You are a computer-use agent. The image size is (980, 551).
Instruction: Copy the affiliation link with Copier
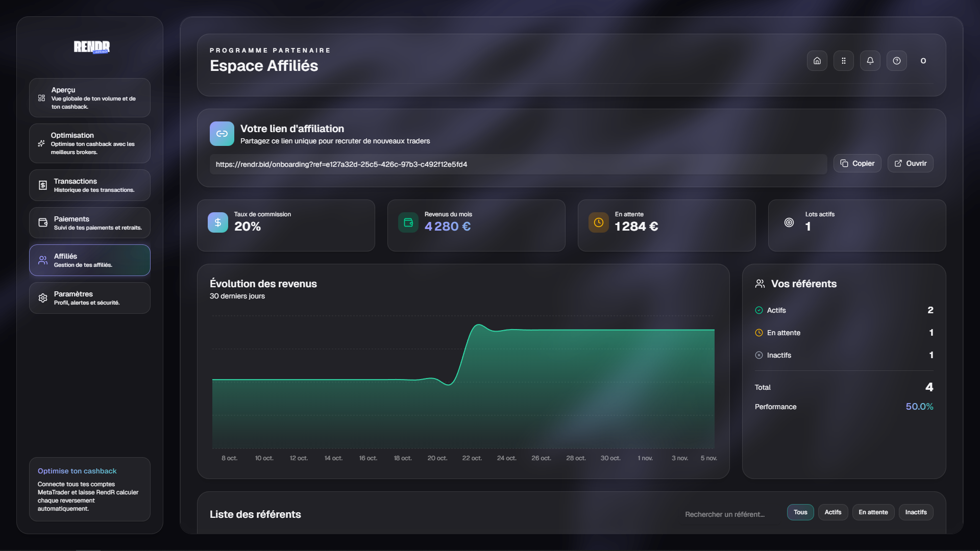(x=857, y=163)
